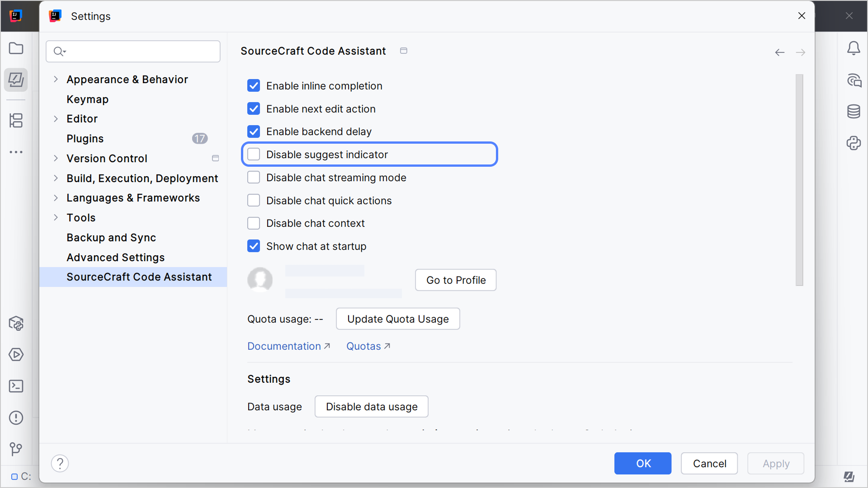Uncheck Enable inline completion

click(x=254, y=85)
